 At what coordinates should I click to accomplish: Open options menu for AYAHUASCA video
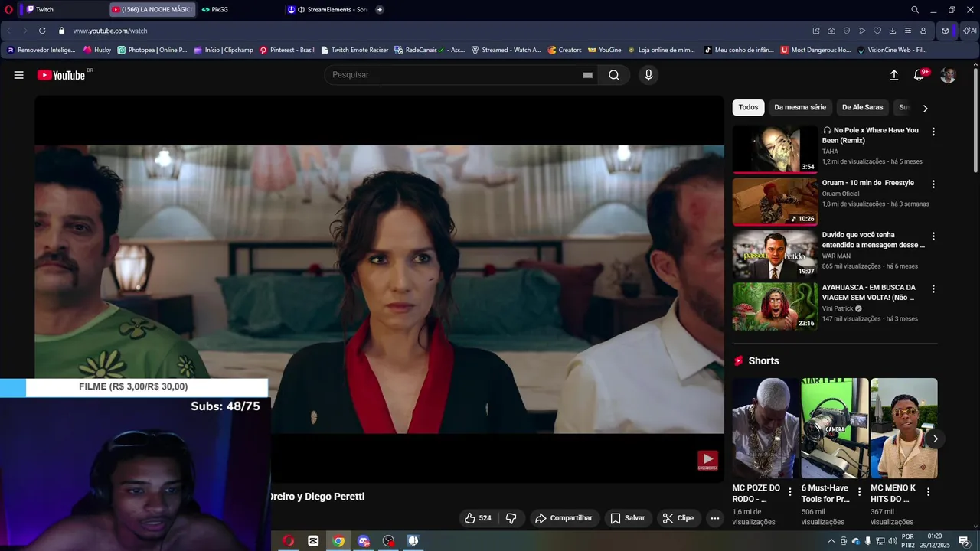point(933,289)
